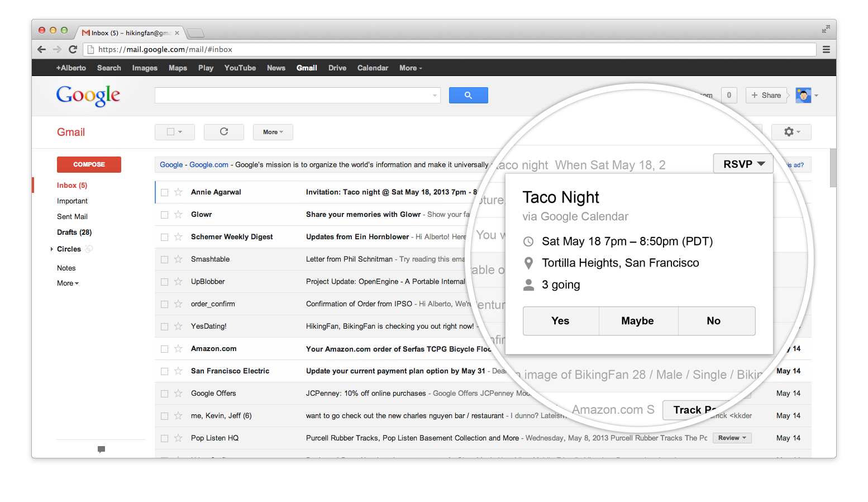Answer Yes to the Taco Night invitation
Viewport: 868px width, 502px height.
pos(561,321)
